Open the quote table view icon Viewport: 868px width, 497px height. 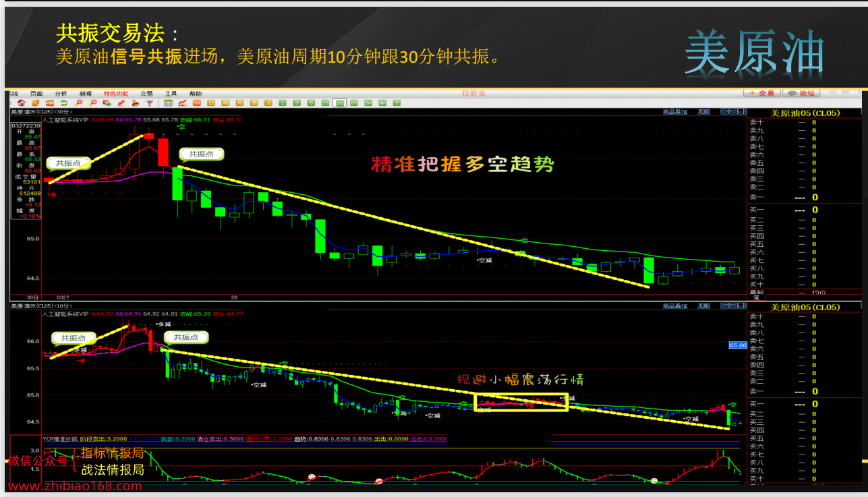pyautogui.click(x=168, y=103)
